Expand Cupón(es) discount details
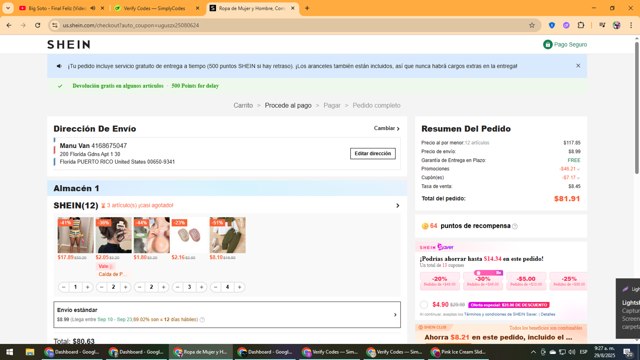The image size is (640, 360). 571,178
